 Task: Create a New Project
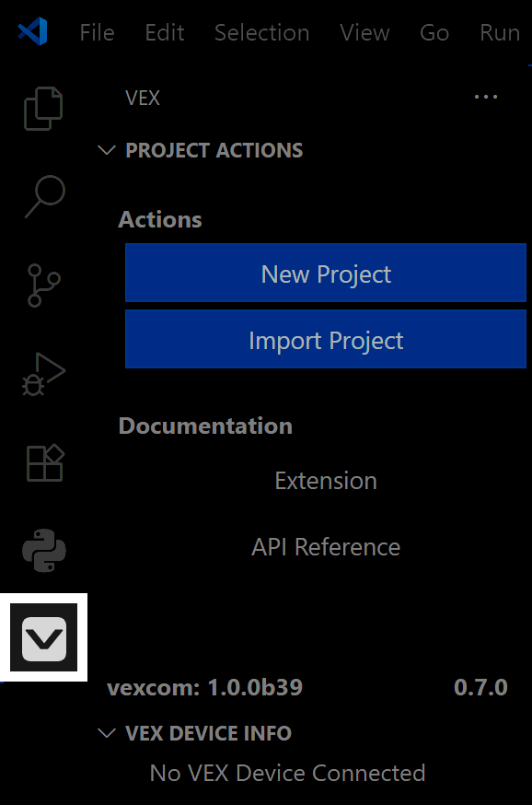pos(325,273)
